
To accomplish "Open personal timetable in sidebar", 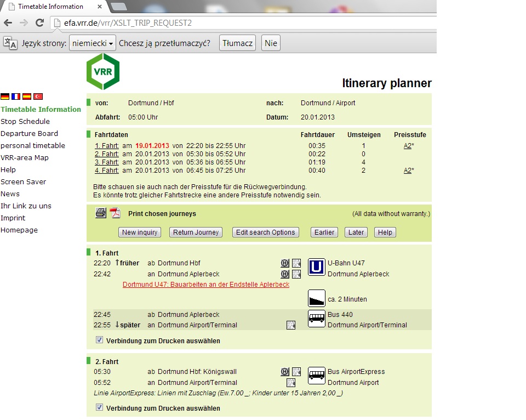I will coord(33,145).
